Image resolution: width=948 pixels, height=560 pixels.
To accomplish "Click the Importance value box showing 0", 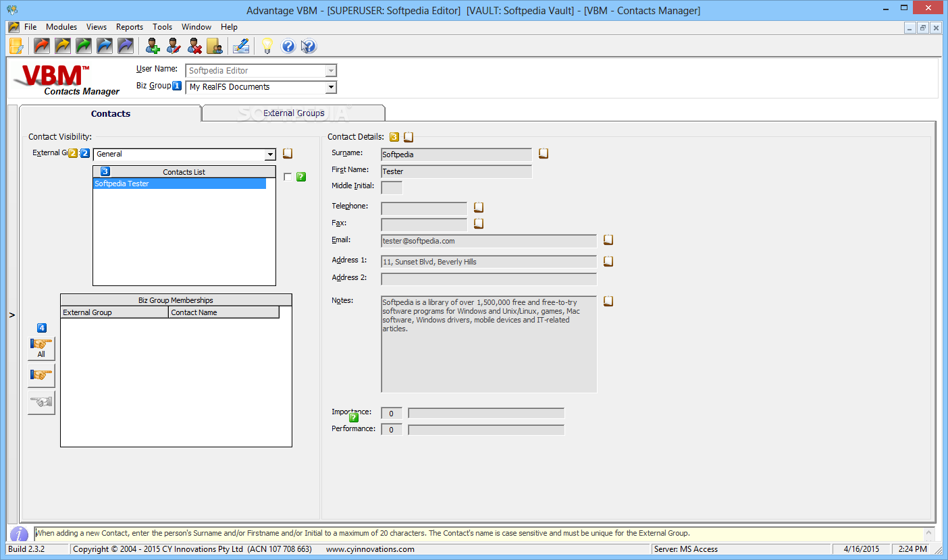I will tap(392, 413).
